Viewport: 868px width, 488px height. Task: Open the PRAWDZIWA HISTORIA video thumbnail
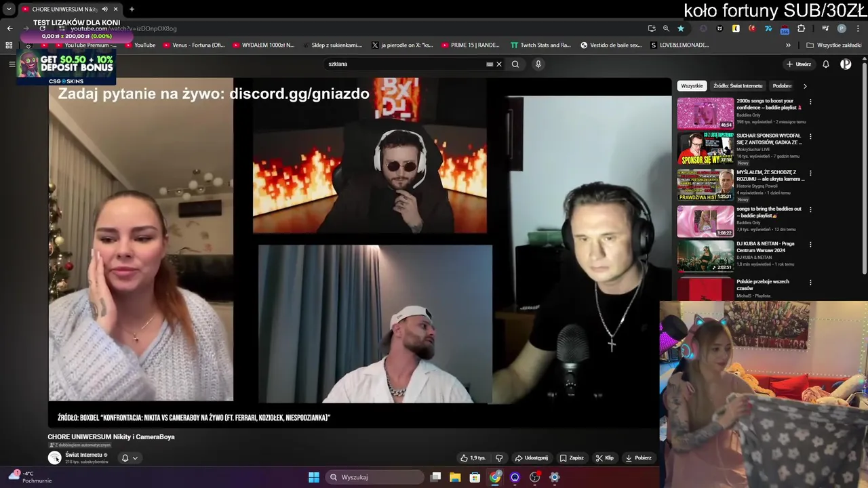705,186
